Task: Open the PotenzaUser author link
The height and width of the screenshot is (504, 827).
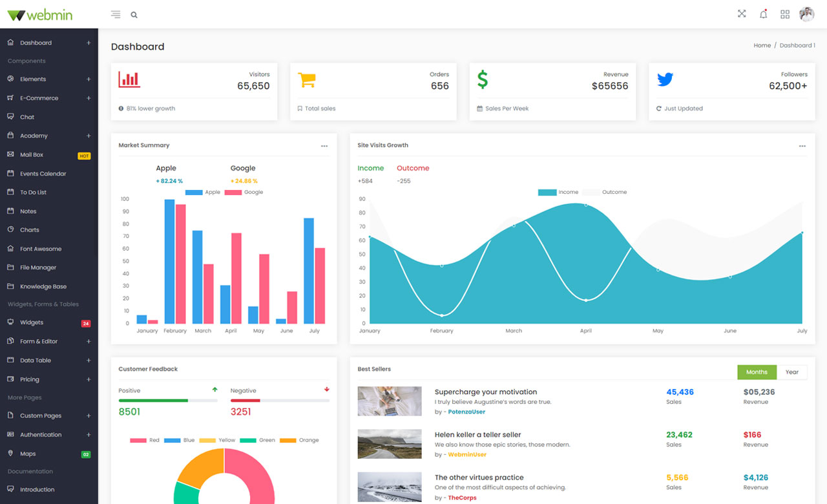Action: (466, 412)
